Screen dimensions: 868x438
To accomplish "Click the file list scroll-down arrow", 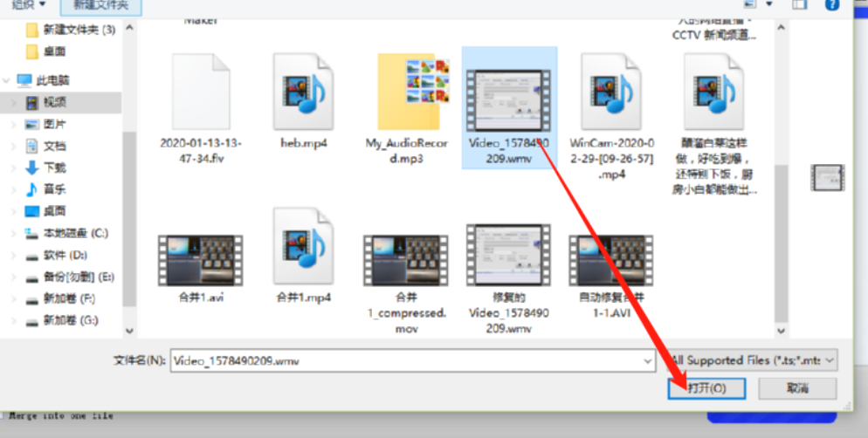I will (781, 332).
